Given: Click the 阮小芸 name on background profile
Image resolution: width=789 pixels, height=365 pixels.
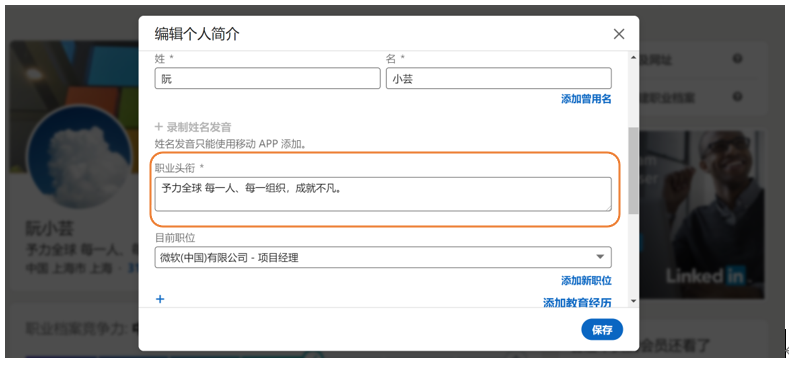Looking at the screenshot, I should click(x=49, y=229).
